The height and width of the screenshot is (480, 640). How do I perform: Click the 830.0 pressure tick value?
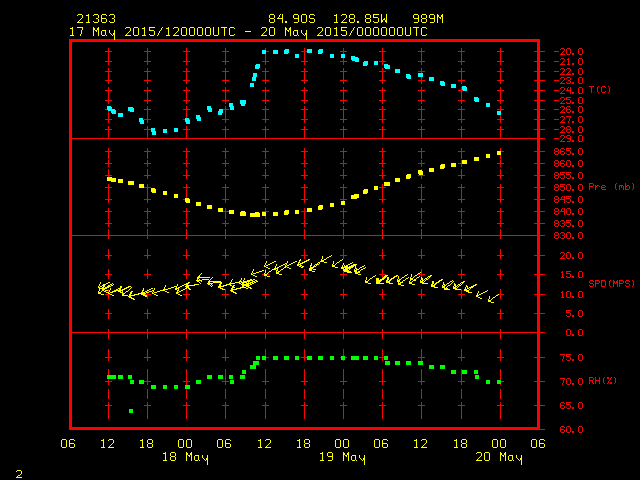click(x=569, y=236)
